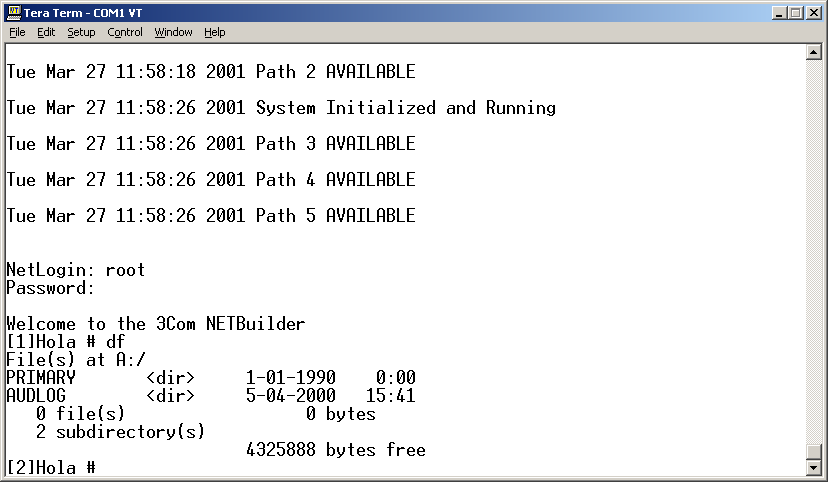
Task: Click the "System Initialized and Running" line
Action: [x=280, y=108]
